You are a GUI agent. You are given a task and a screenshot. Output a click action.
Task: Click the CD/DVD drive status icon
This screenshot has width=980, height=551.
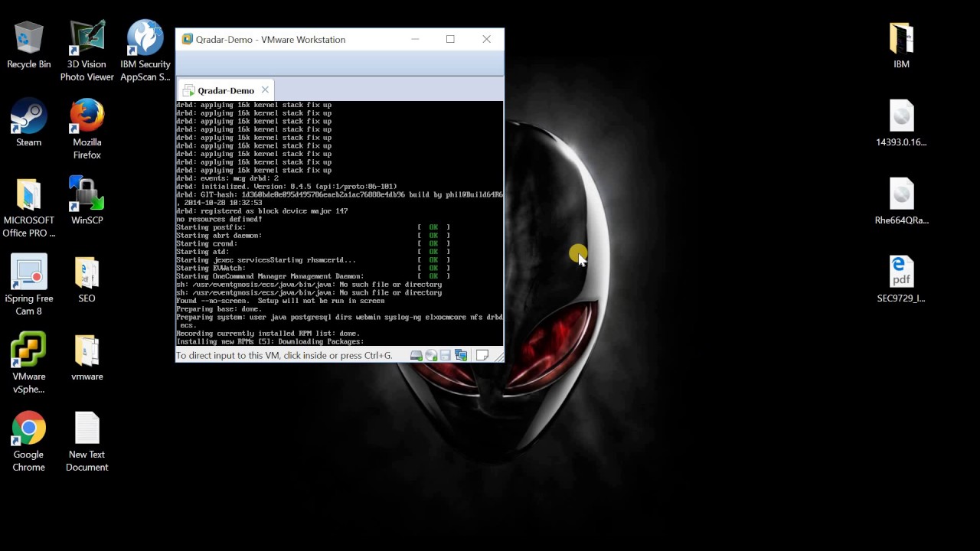[431, 355]
